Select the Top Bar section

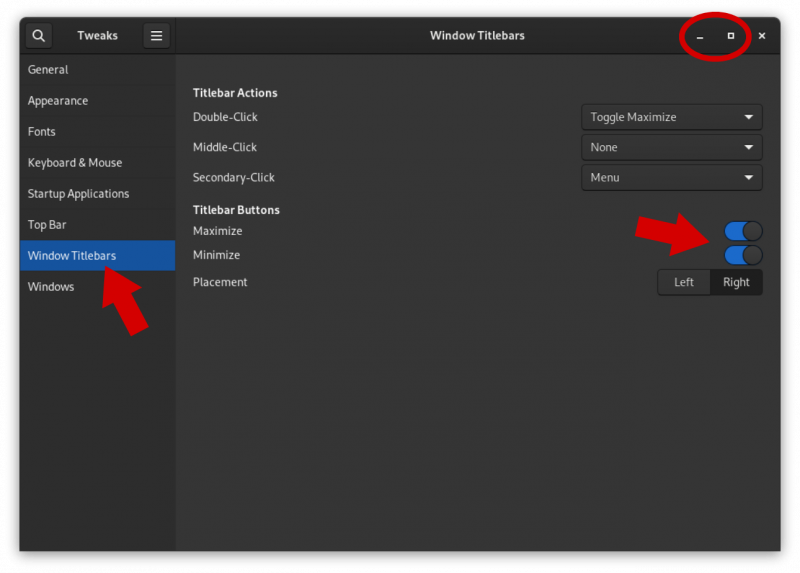pyautogui.click(x=97, y=225)
